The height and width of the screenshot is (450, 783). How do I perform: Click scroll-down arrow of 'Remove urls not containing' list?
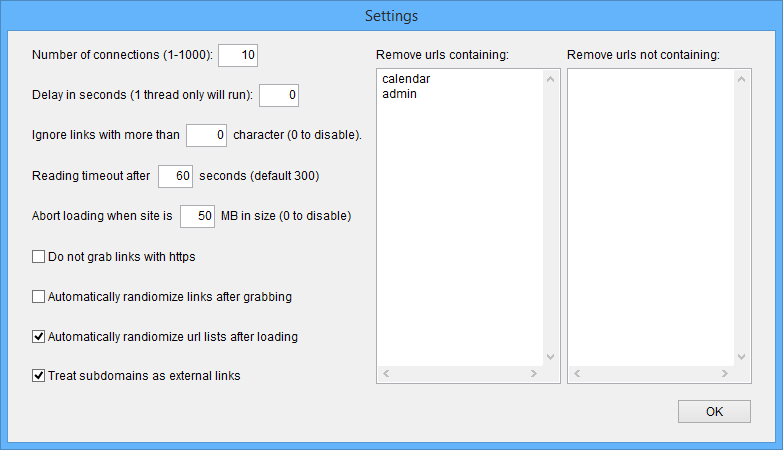tap(740, 357)
